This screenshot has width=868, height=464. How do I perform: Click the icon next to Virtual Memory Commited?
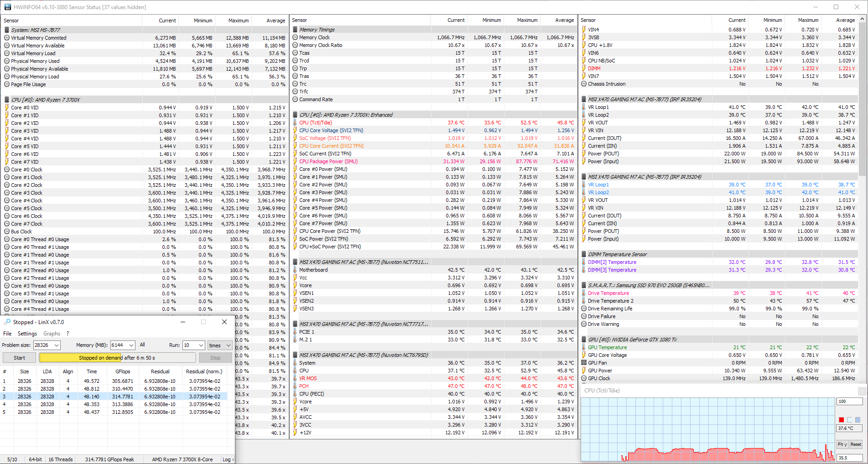point(7,38)
